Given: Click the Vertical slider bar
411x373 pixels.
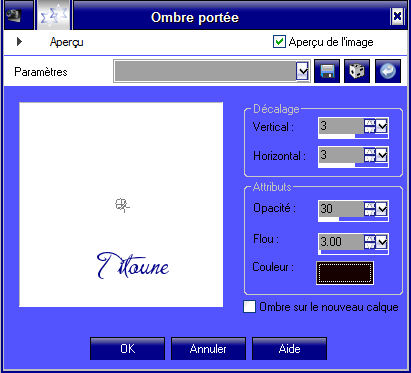Looking at the screenshot, I should [353, 136].
